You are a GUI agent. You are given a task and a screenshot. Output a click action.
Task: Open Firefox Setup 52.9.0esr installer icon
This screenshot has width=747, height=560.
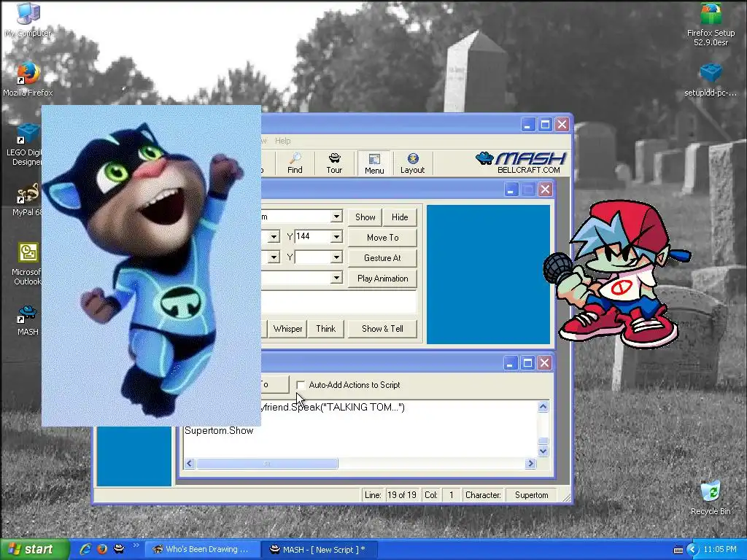(x=711, y=24)
